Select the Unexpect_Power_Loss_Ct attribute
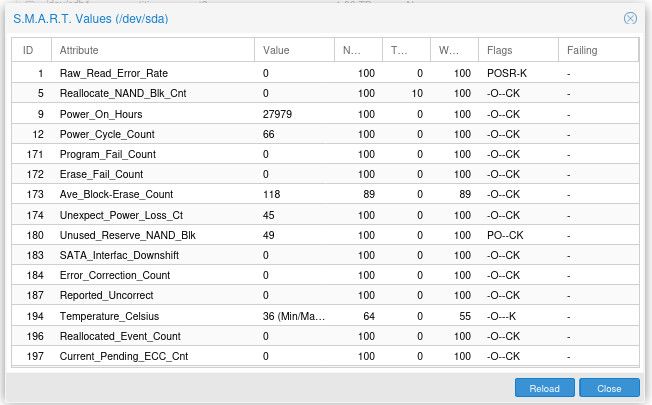Viewport: 652px width, 405px height. 121,215
